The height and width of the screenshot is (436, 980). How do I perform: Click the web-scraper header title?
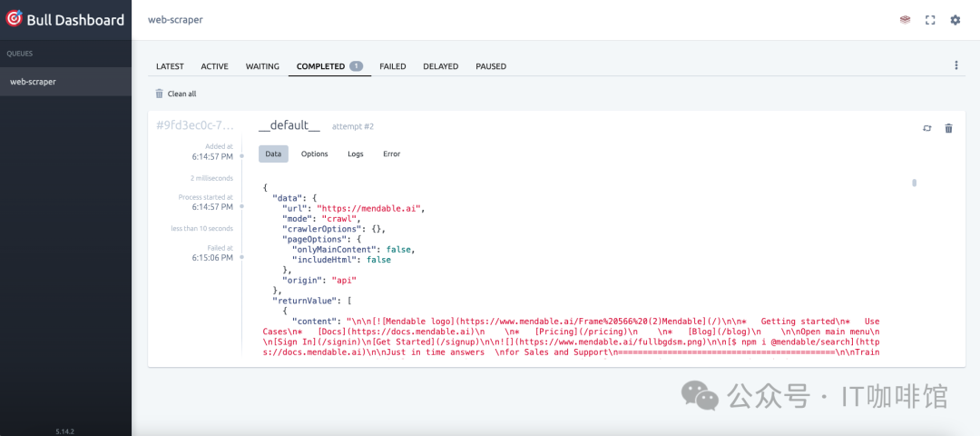pos(176,19)
